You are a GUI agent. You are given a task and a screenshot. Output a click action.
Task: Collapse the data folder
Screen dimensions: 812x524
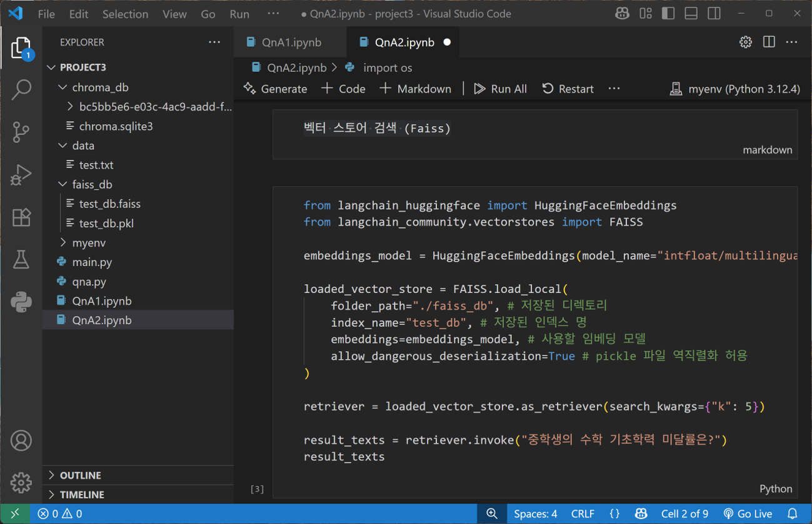(x=138, y=146)
